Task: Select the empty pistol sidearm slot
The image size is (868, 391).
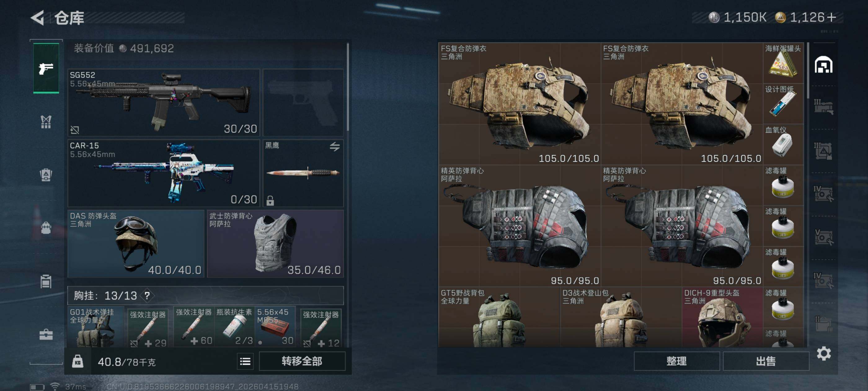Action: (303, 102)
